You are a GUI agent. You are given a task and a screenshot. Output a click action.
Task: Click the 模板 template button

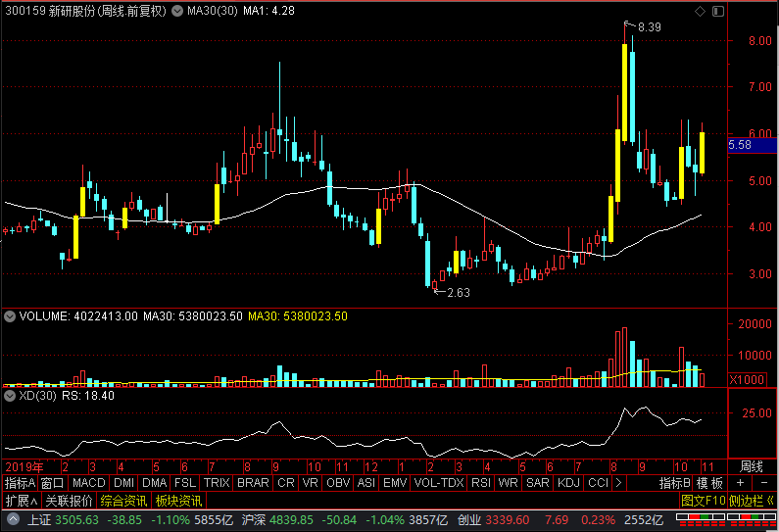tap(710, 483)
